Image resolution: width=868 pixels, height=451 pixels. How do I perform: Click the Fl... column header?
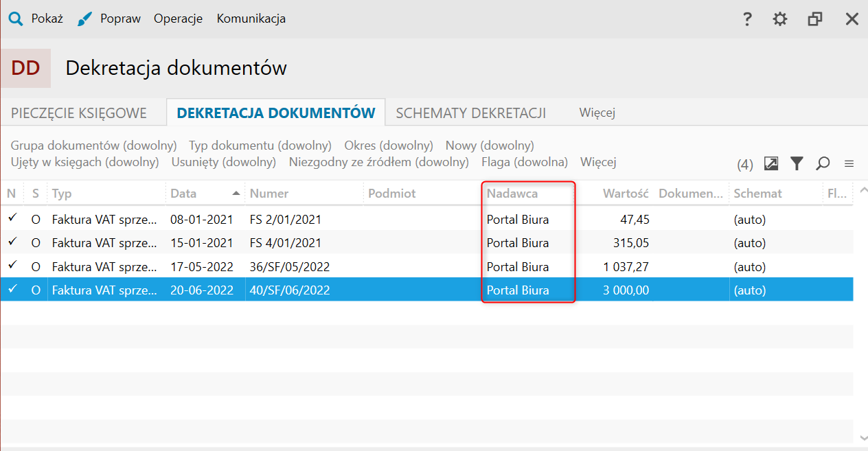coord(837,194)
